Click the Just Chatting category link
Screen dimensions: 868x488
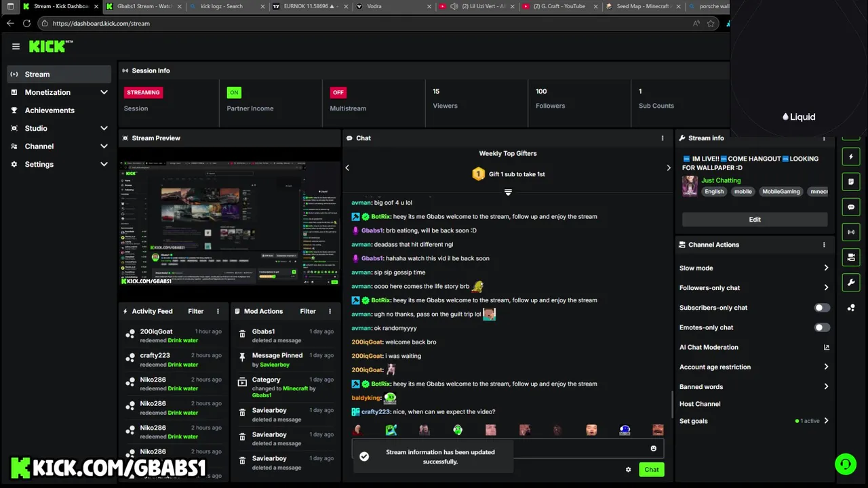click(721, 180)
